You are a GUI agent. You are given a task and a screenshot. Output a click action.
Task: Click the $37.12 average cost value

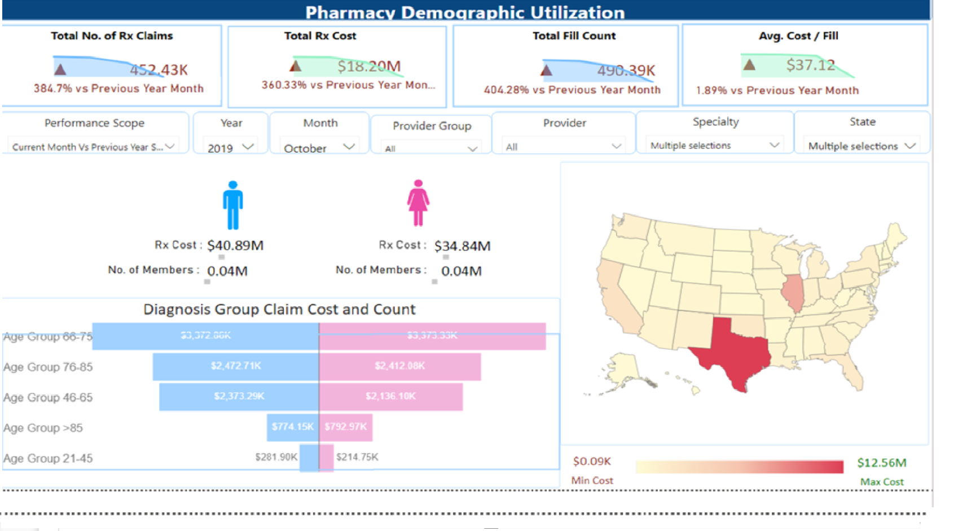tap(811, 65)
